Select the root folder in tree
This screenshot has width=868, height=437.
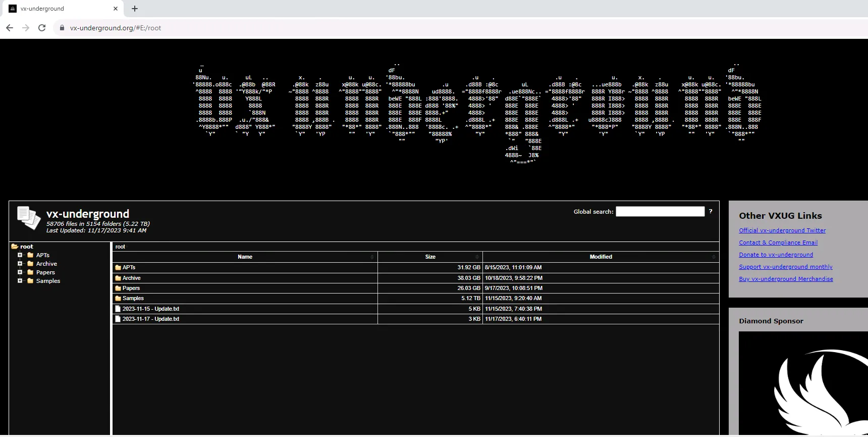point(27,247)
